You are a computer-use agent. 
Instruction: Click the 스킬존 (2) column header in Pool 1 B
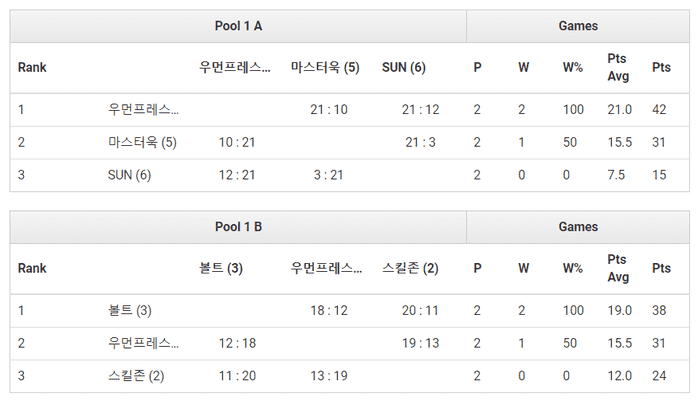[x=410, y=268]
